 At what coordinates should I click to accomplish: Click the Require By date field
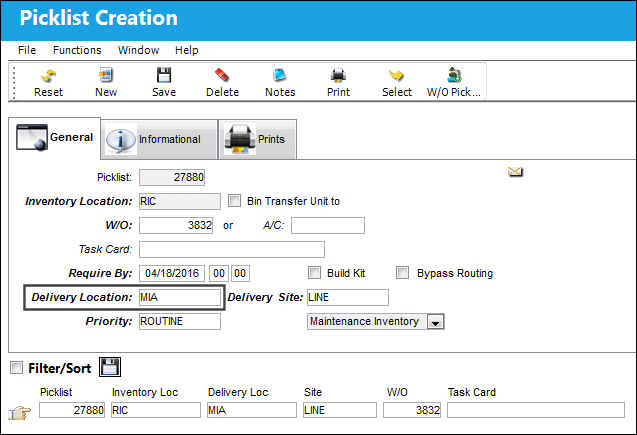tap(172, 273)
